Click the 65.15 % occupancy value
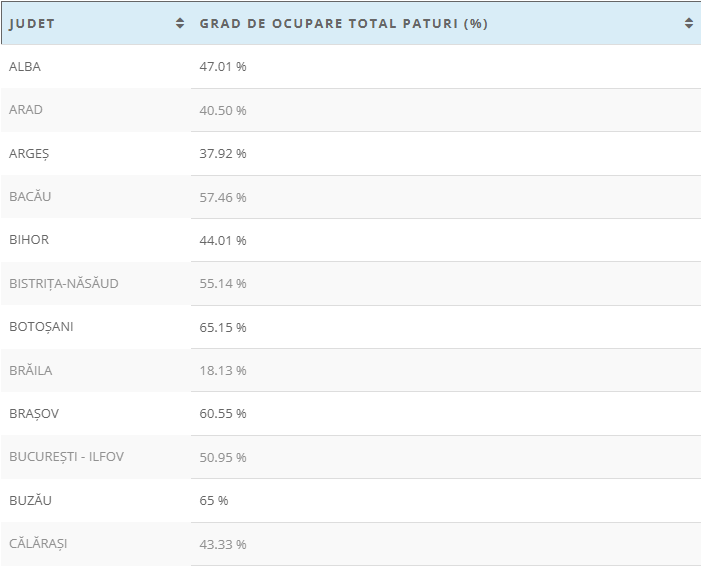 coord(223,327)
